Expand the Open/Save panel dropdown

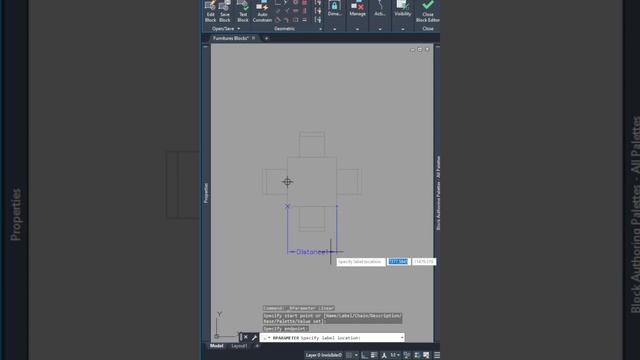pyautogui.click(x=239, y=29)
